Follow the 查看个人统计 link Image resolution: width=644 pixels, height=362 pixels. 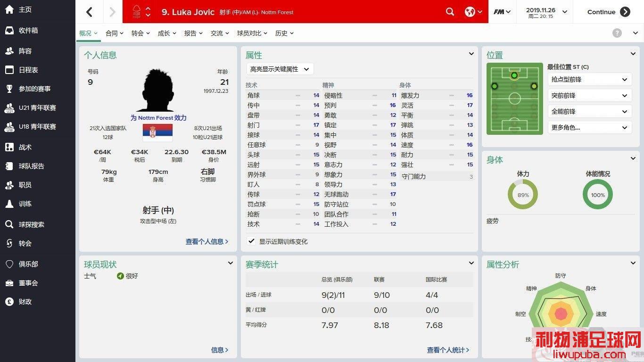pos(448,350)
